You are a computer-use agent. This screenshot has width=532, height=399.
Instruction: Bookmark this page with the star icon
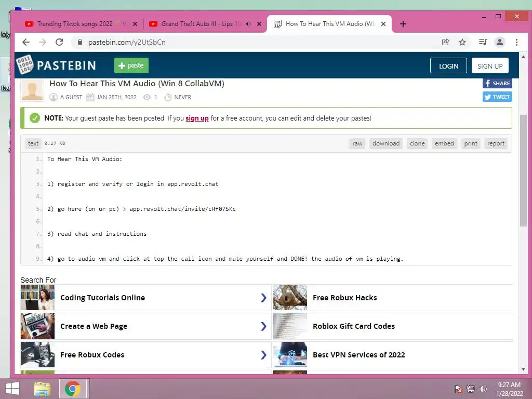[x=462, y=42]
